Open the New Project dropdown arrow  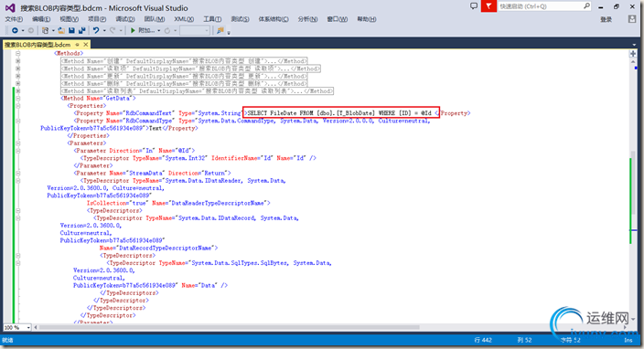(x=53, y=30)
